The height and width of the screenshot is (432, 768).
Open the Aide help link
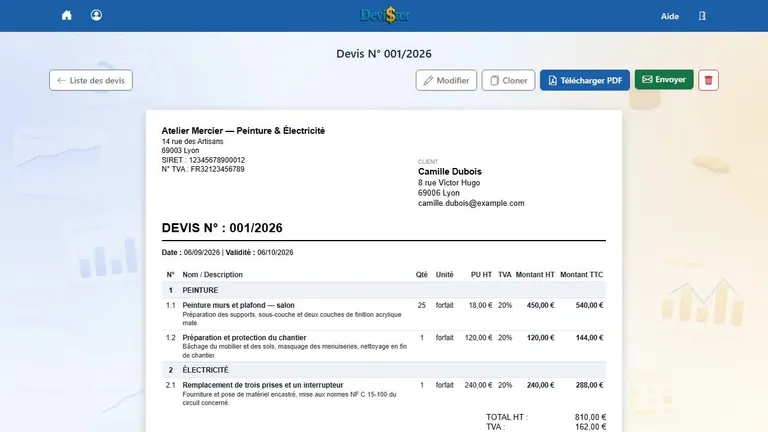tap(670, 16)
